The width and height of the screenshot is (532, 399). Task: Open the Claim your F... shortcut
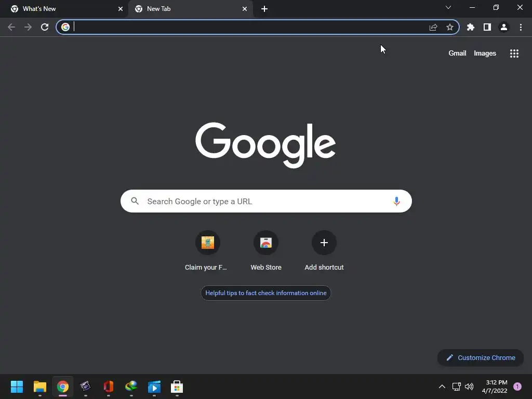pyautogui.click(x=208, y=251)
